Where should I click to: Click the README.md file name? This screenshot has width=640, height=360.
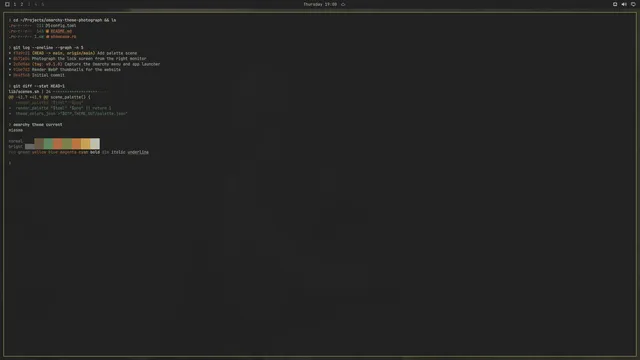61,31
